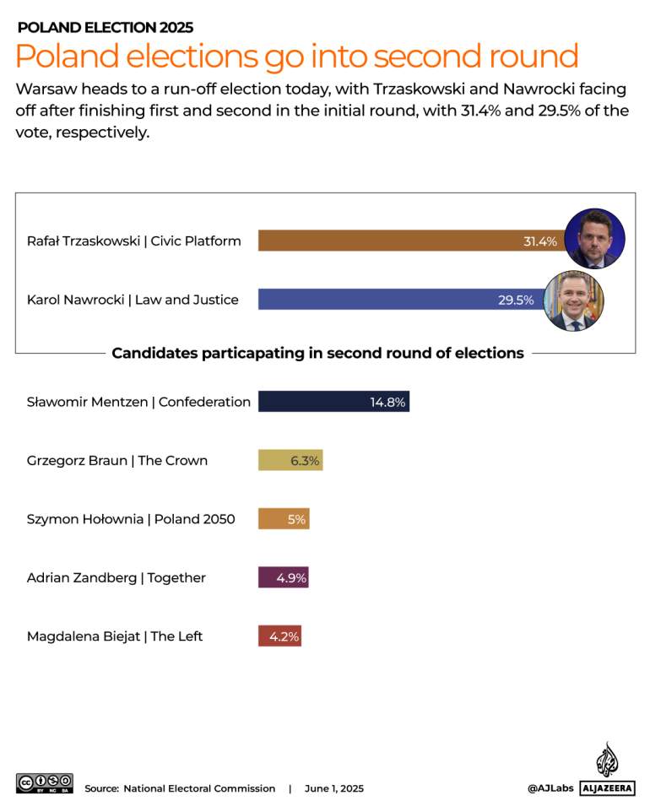
Task: Click the dark navy 14.8% Mentzen bar
Action: (x=333, y=402)
